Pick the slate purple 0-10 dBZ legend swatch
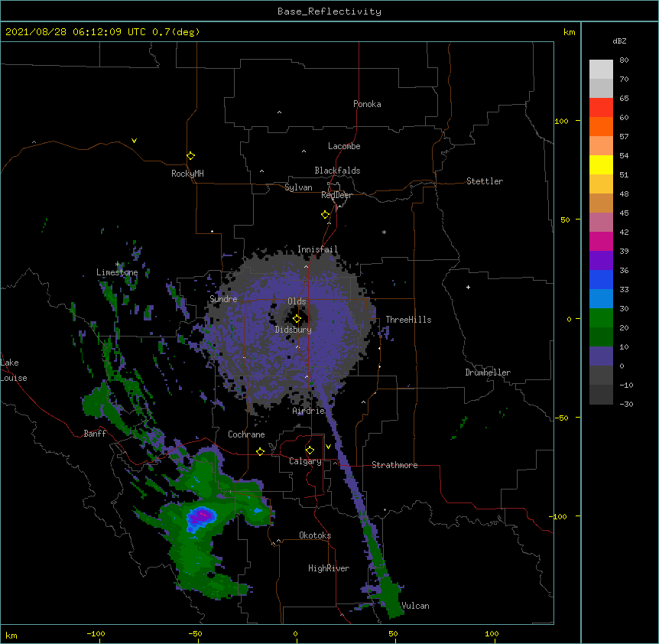The height and width of the screenshot is (644, 659). click(601, 356)
